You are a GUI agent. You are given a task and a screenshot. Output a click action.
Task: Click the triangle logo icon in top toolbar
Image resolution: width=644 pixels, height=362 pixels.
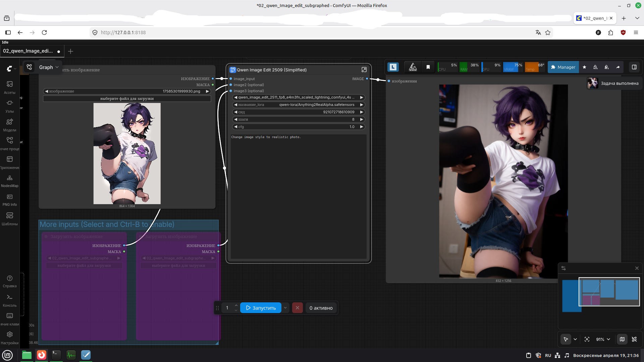pos(413,67)
